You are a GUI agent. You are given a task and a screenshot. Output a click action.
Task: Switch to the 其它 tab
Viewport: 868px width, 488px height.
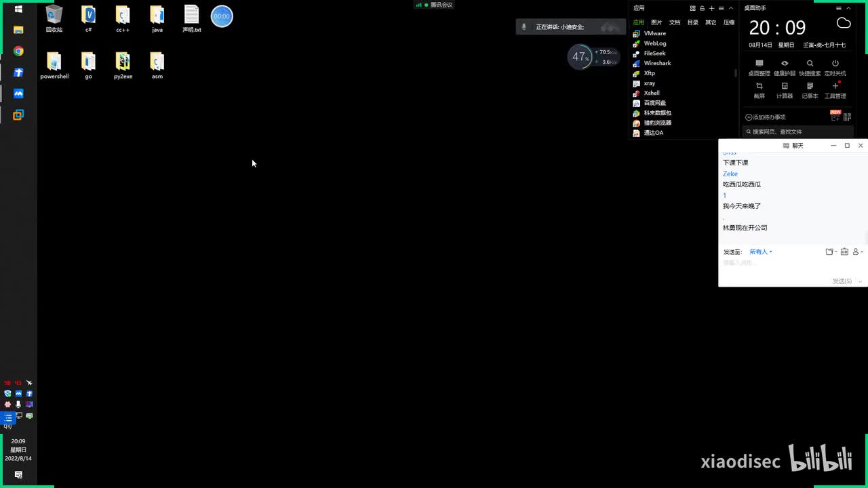(711, 22)
